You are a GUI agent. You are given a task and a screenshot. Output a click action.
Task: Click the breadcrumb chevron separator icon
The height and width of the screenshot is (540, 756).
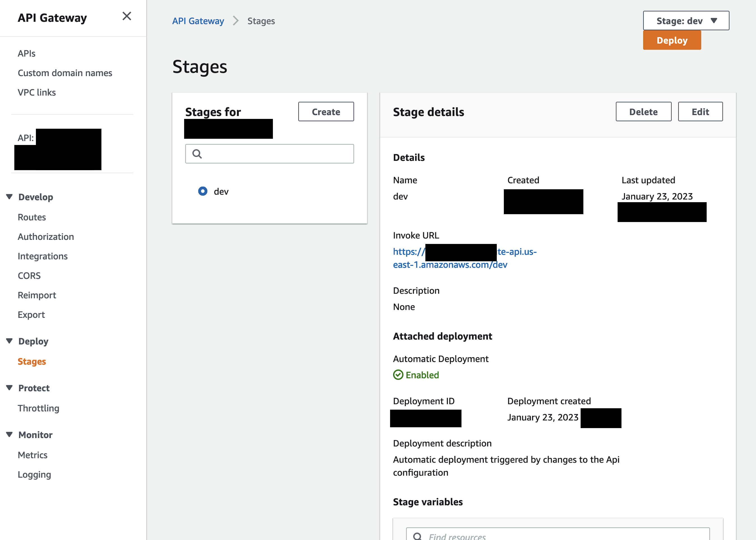[x=236, y=21]
